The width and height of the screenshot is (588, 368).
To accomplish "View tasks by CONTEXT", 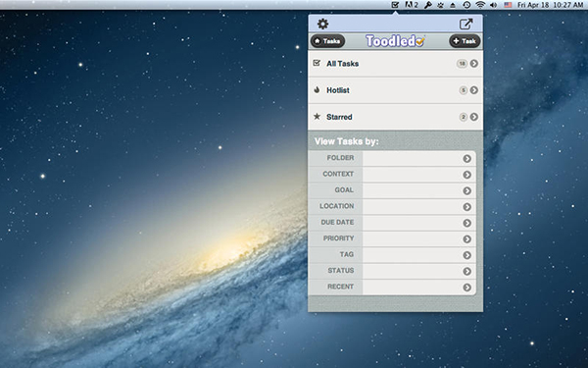I will point(392,175).
